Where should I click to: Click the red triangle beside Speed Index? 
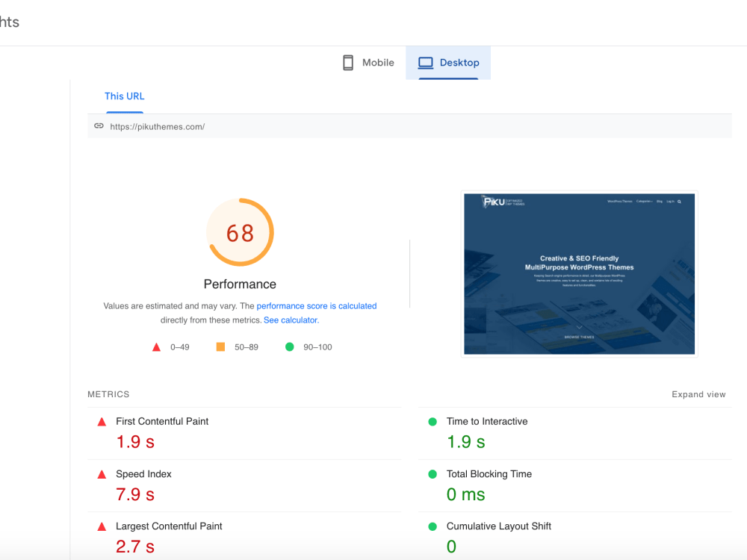click(x=102, y=474)
